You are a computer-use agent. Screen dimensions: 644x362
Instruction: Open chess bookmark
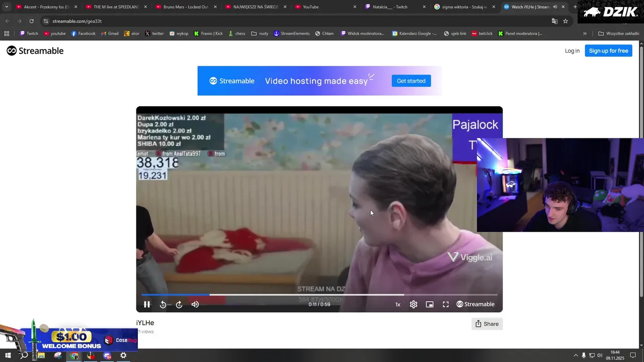click(236, 34)
